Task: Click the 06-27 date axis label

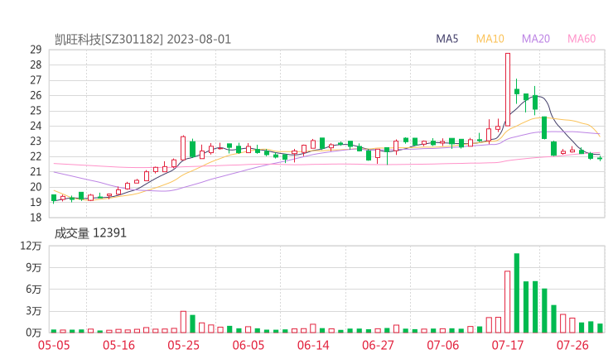Action: (x=378, y=345)
